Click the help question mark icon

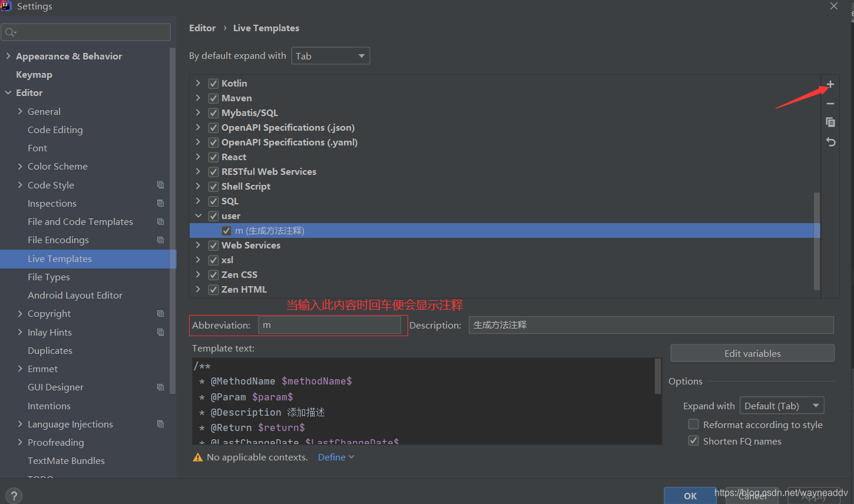14,496
